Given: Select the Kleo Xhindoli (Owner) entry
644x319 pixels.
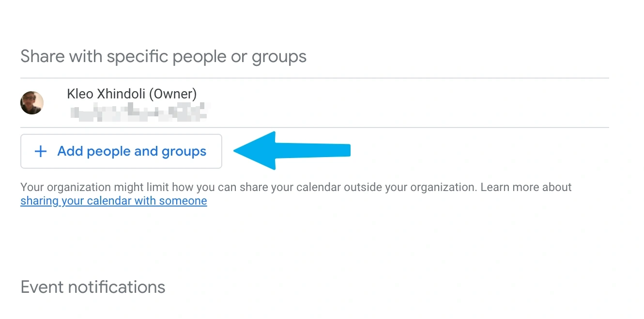Looking at the screenshot, I should (131, 94).
